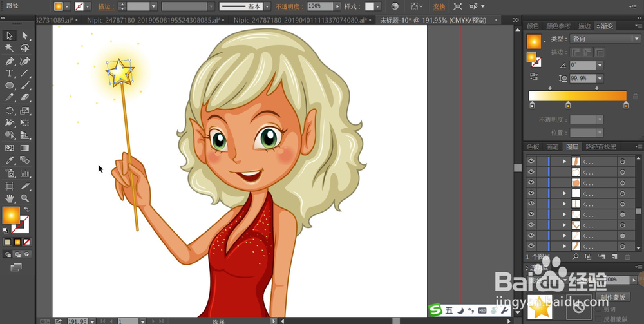This screenshot has height=324, width=644.
Task: Reset to default fill and stroke
Action: 5,231
